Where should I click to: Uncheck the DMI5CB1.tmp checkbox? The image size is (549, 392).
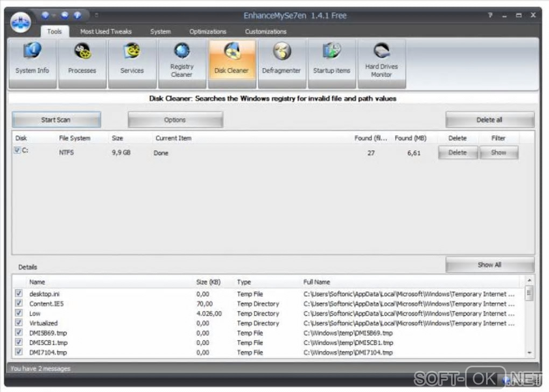coord(18,342)
